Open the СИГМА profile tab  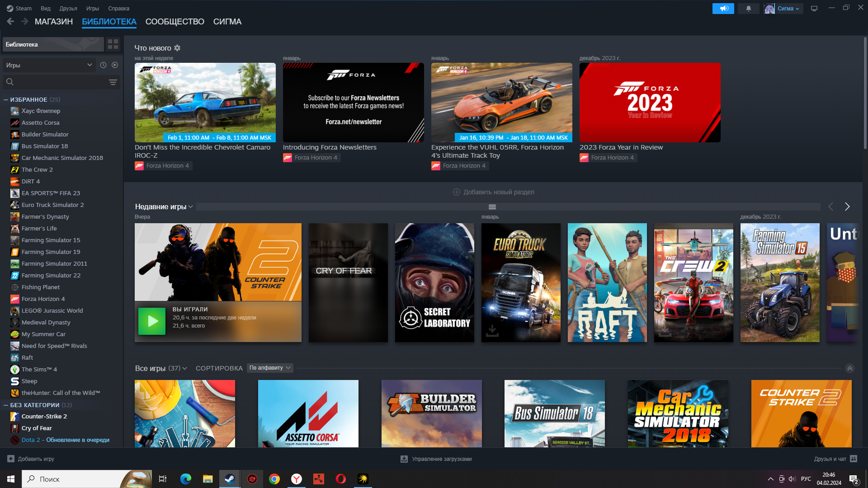click(x=227, y=22)
